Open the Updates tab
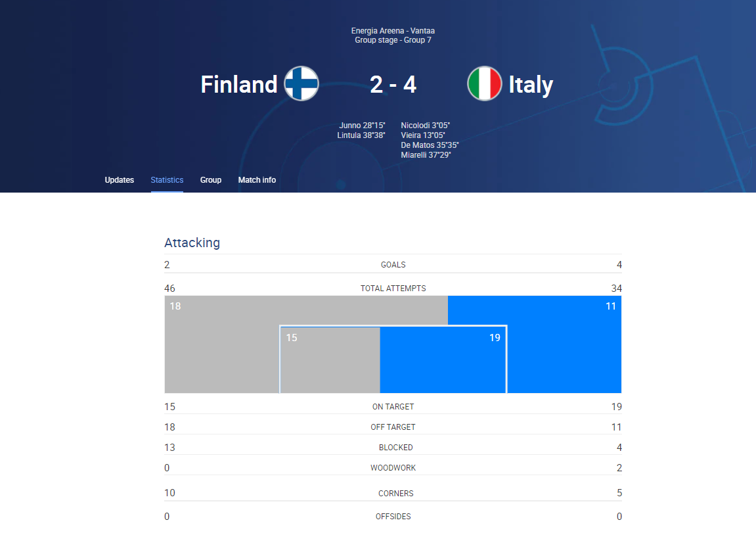The image size is (756, 537). point(119,180)
